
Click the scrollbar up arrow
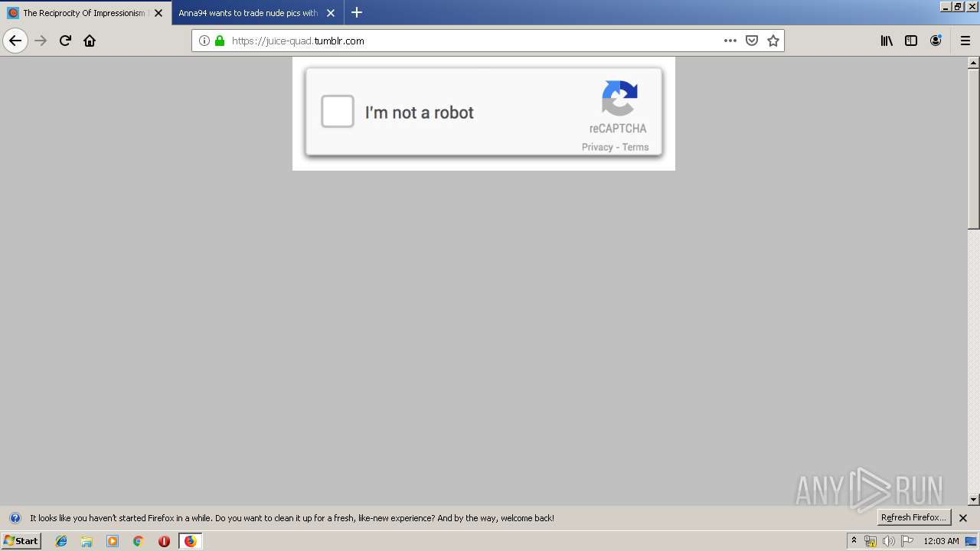[x=974, y=63]
